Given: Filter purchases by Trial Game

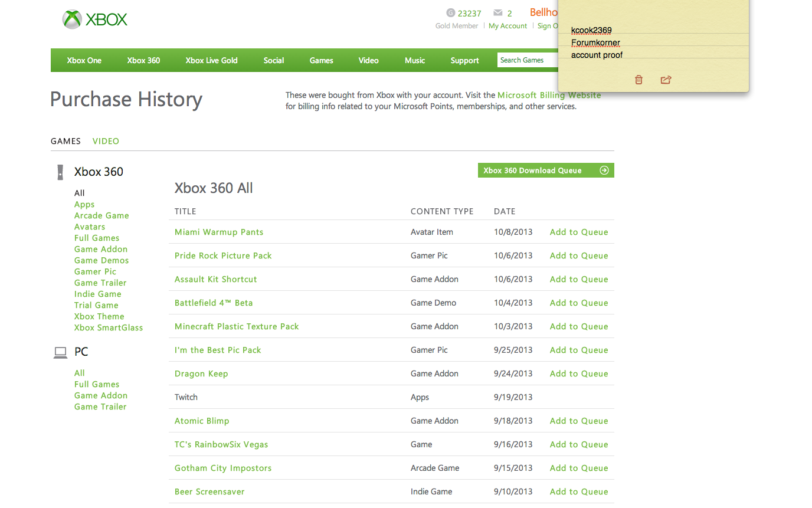Looking at the screenshot, I should pos(96,305).
